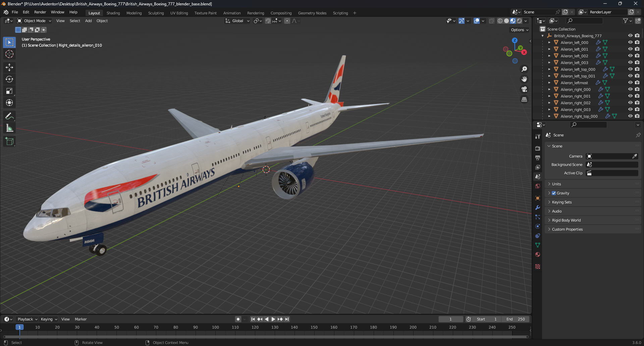Click the timeline at frame 100

pyautogui.click(x=215, y=327)
